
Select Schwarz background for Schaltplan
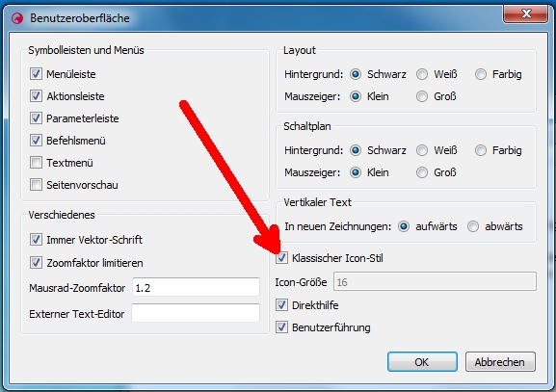[356, 150]
